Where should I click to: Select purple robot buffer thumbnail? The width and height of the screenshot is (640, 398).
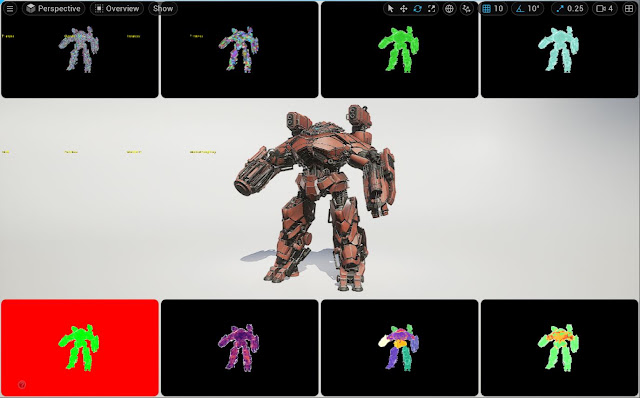click(240, 348)
